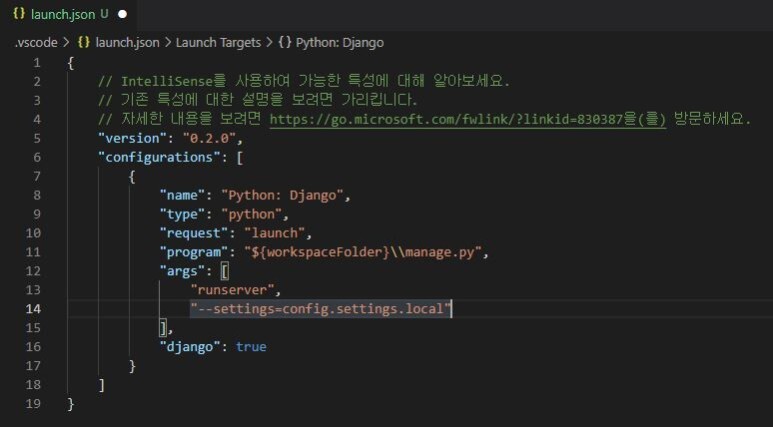Click the closing brace on line 19
This screenshot has width=773, height=427.
click(x=70, y=404)
